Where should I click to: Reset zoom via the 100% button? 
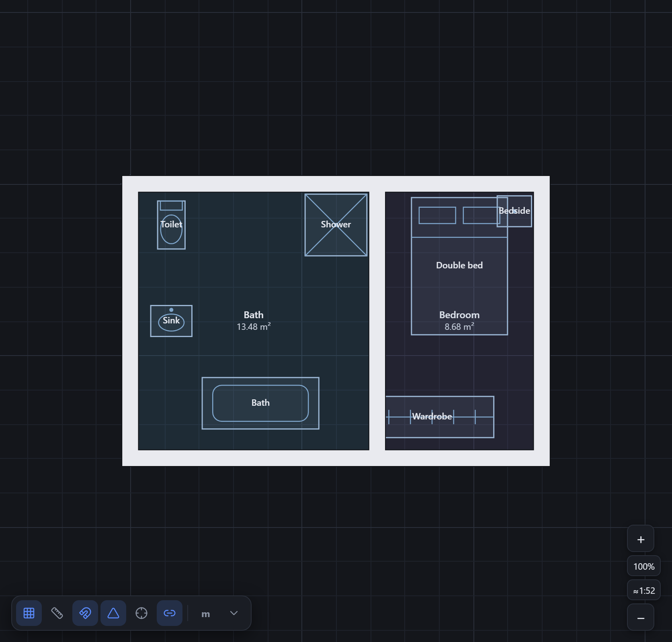(x=644, y=566)
